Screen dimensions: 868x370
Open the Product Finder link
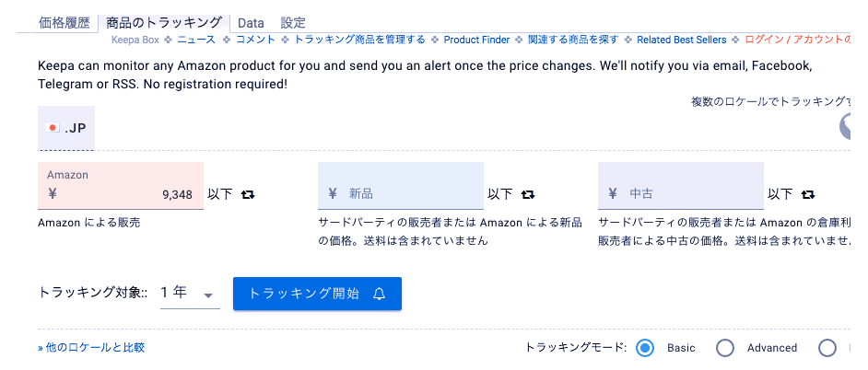pos(477,40)
